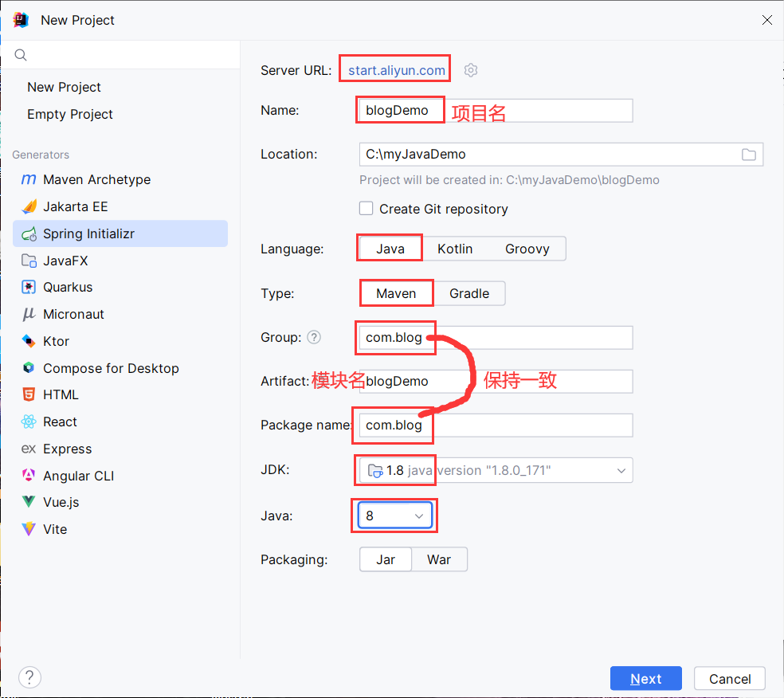Screen dimensions: 784x698
Task: Select the Maven Archetype generator
Action: (x=120, y=179)
